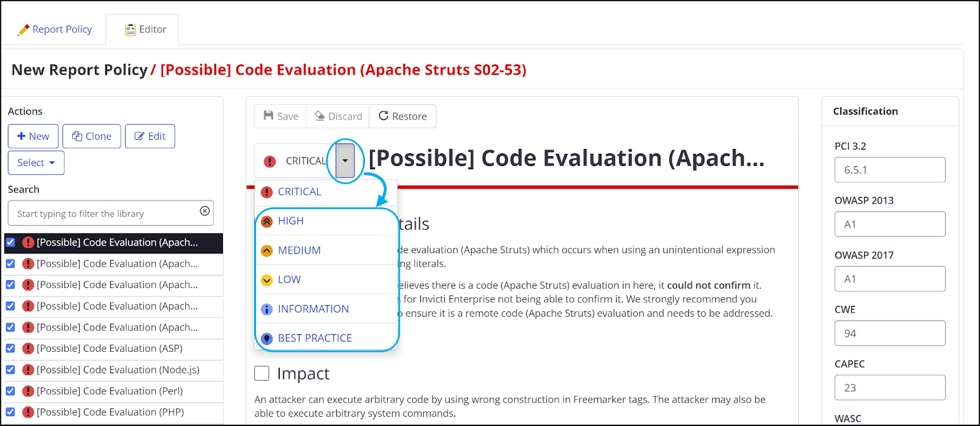Click the PCI 3.2 classification input field

click(x=889, y=170)
